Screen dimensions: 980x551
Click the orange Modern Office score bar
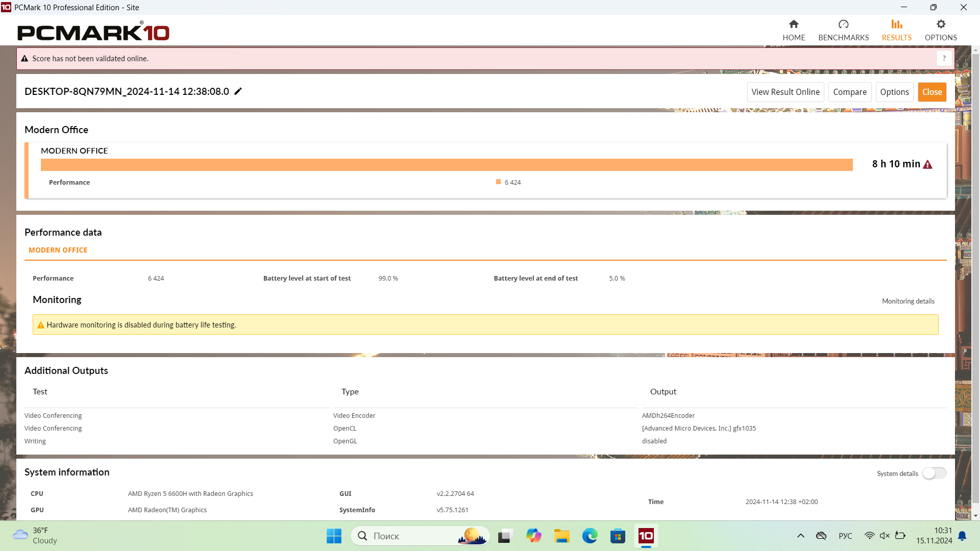pos(446,165)
